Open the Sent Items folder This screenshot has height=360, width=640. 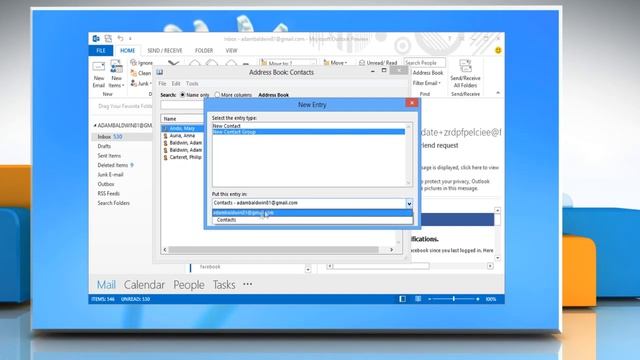[x=109, y=156]
